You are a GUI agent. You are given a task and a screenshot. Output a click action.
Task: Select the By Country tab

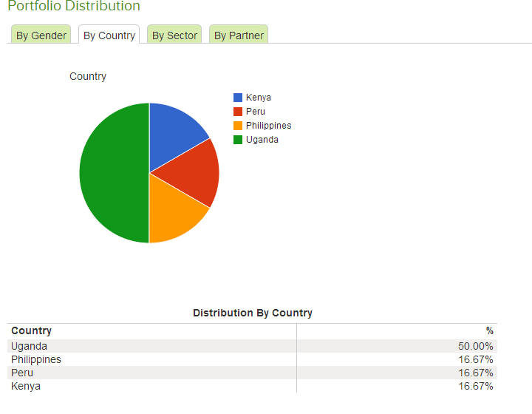click(x=109, y=35)
